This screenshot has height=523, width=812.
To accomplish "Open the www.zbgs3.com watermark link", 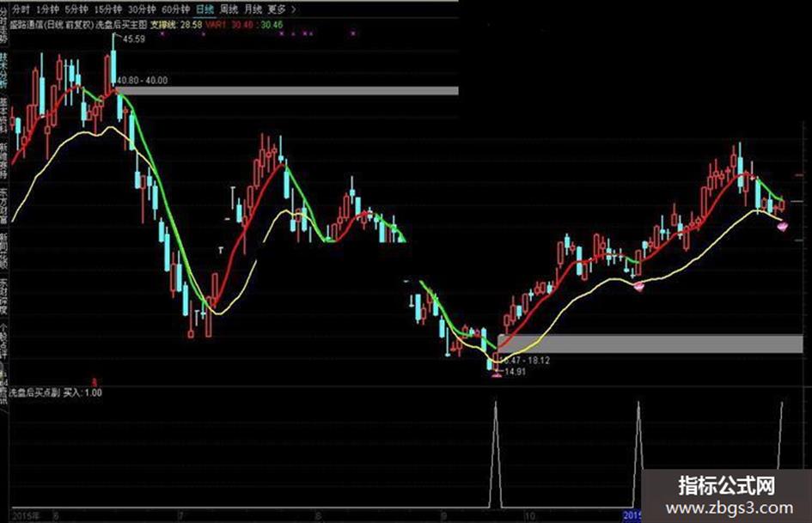I will pos(730,508).
